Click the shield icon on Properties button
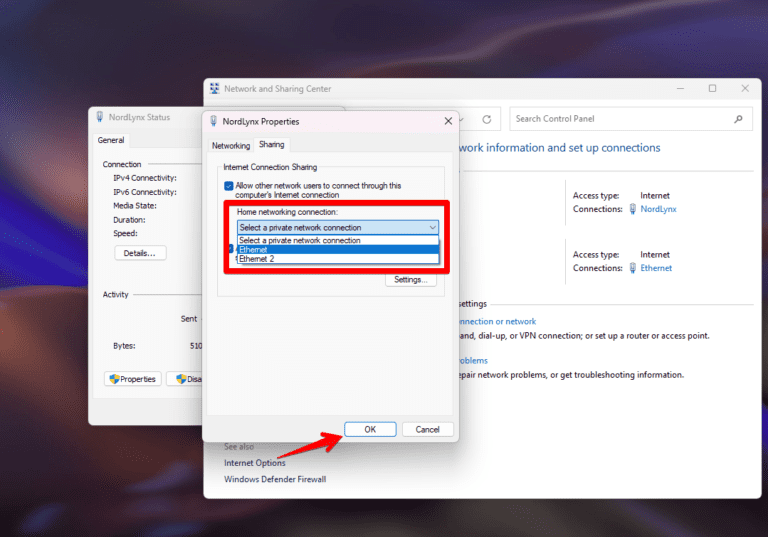This screenshot has height=537, width=768. point(115,379)
